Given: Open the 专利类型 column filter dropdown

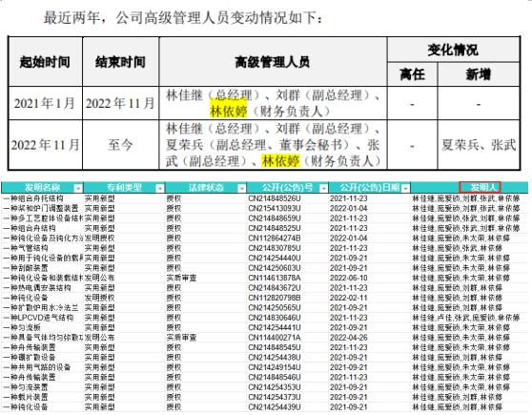Looking at the screenshot, I should click(160, 188).
